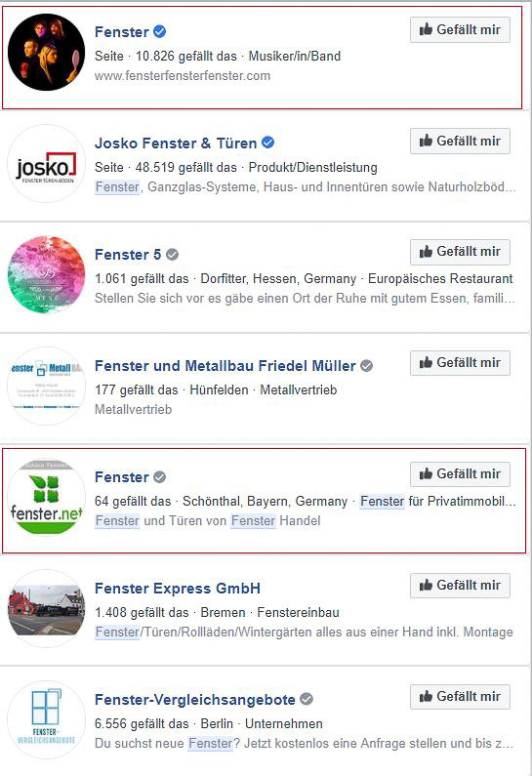Like Fenster und Metallbau Friedel Müller
This screenshot has height=776, width=532.
(460, 363)
